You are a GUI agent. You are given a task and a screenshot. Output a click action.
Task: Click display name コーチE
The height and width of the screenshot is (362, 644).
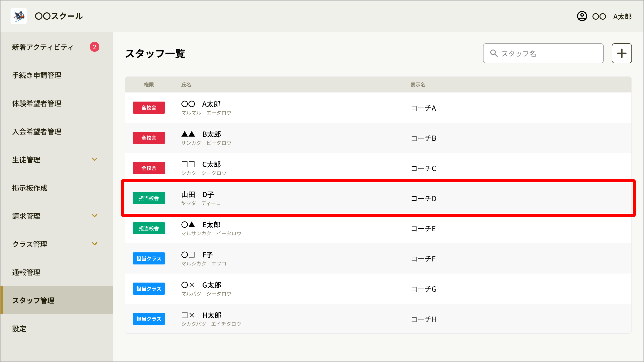click(423, 229)
